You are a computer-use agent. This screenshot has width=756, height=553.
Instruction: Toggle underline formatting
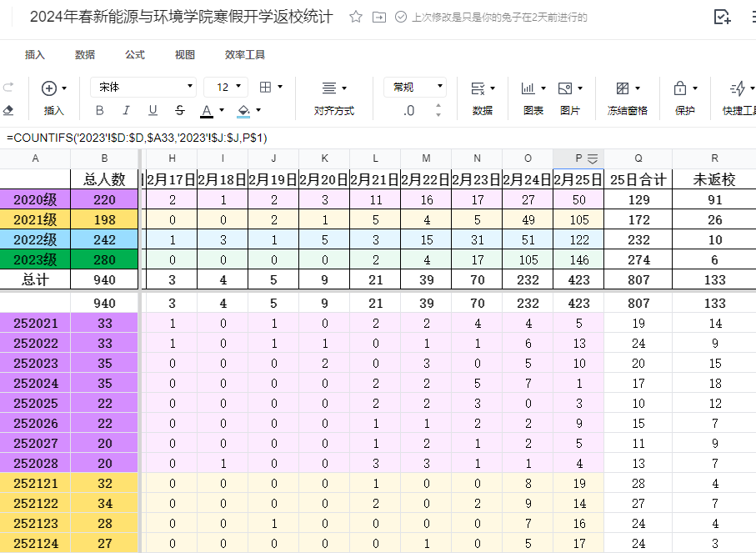(x=153, y=110)
